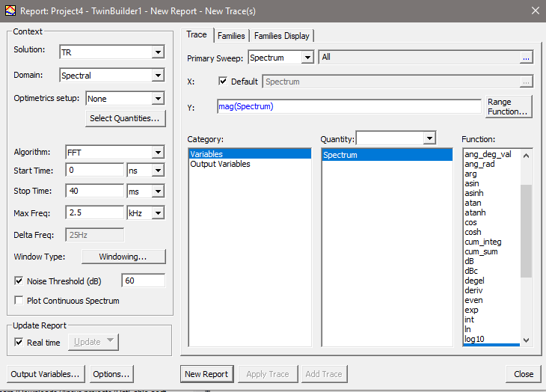
Task: Click the Select Quantities button
Action: pyautogui.click(x=125, y=118)
